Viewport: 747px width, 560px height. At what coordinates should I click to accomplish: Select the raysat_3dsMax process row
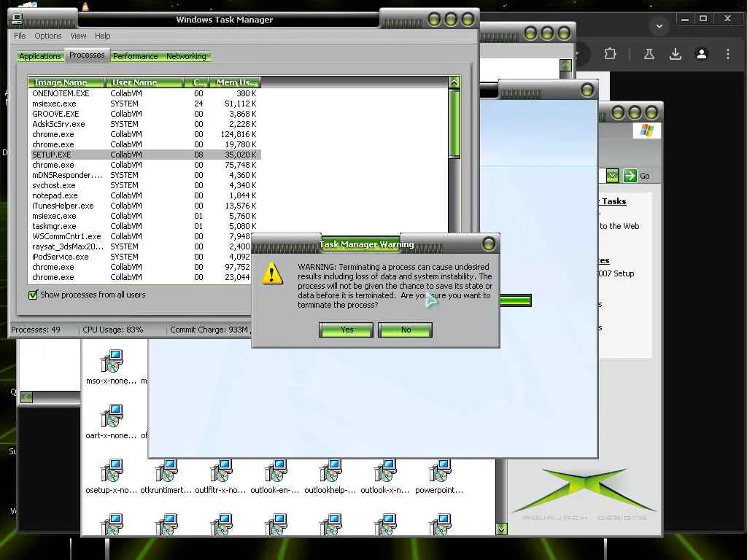(141, 246)
